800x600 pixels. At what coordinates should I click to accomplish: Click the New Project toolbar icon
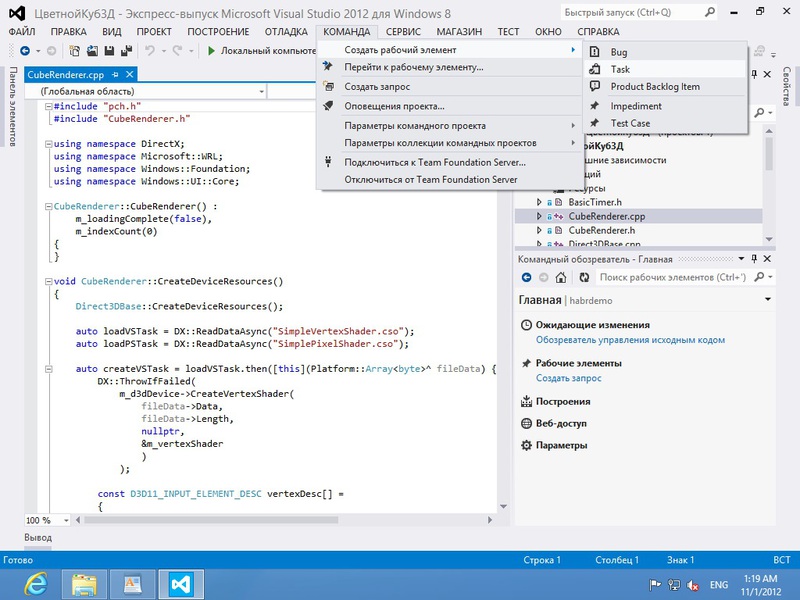pyautogui.click(x=74, y=51)
